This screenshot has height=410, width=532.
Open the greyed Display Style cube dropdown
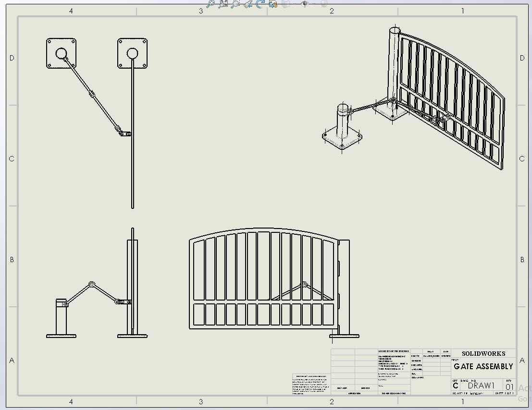click(286, 4)
